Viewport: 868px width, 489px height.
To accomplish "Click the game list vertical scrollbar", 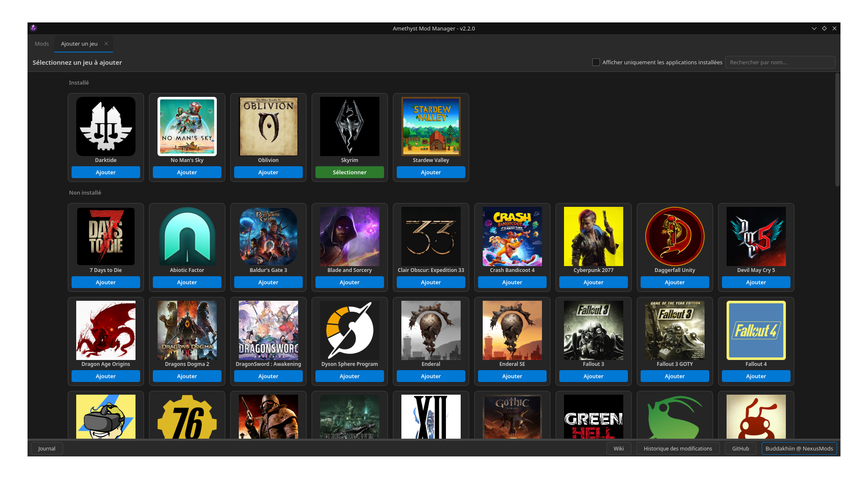I will [837, 129].
